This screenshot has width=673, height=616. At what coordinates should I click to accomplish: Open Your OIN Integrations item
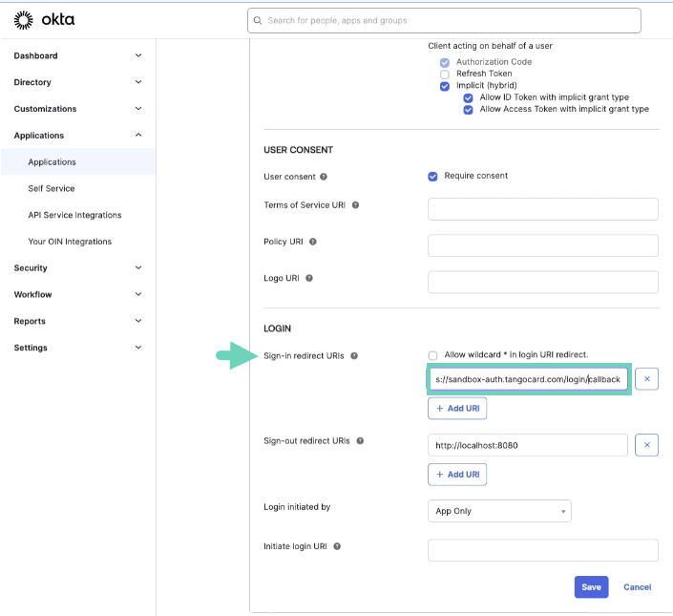(x=70, y=242)
